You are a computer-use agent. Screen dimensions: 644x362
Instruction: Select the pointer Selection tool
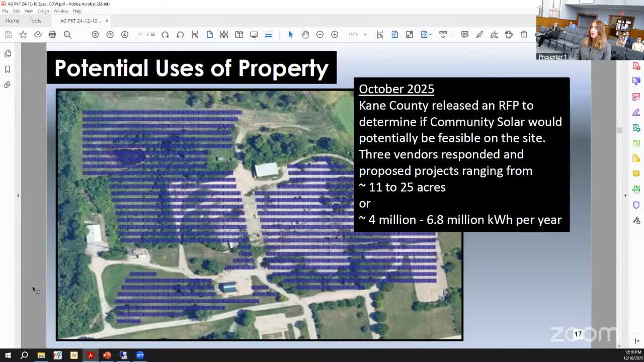point(290,34)
